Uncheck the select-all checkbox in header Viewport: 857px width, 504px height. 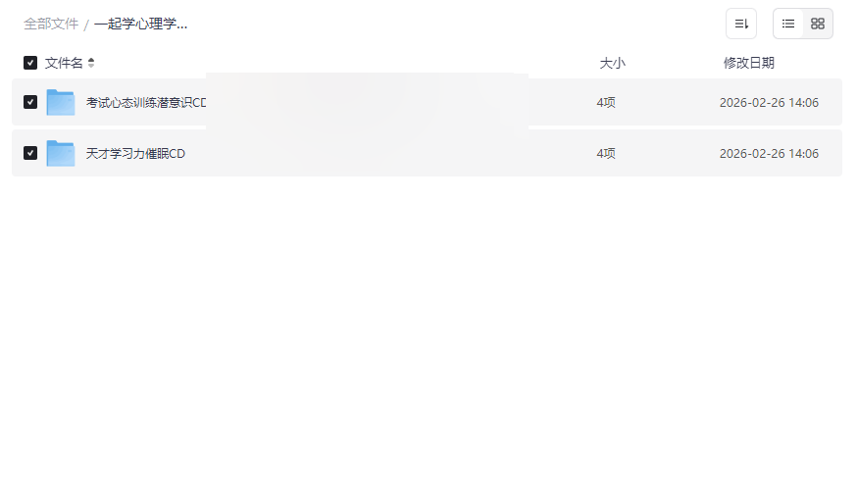coord(30,63)
